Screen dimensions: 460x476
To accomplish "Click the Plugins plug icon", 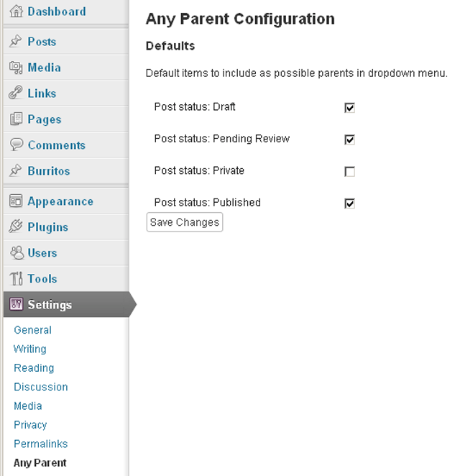I will 16,226.
